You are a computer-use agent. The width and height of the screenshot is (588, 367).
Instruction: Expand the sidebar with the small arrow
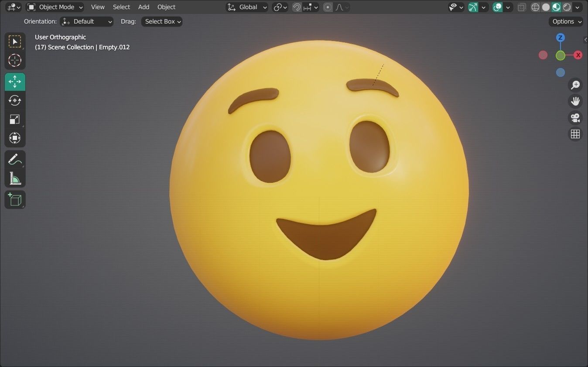pos(585,40)
